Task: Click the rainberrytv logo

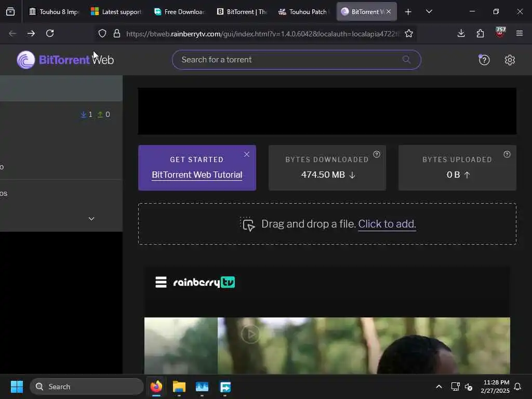Action: (x=204, y=282)
